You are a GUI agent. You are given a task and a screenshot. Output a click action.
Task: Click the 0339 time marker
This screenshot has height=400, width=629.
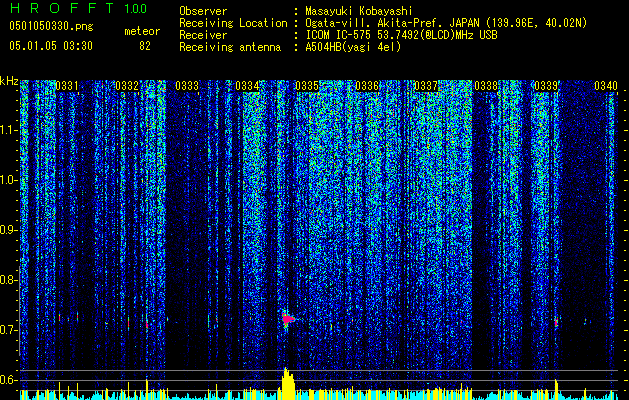pos(546,85)
